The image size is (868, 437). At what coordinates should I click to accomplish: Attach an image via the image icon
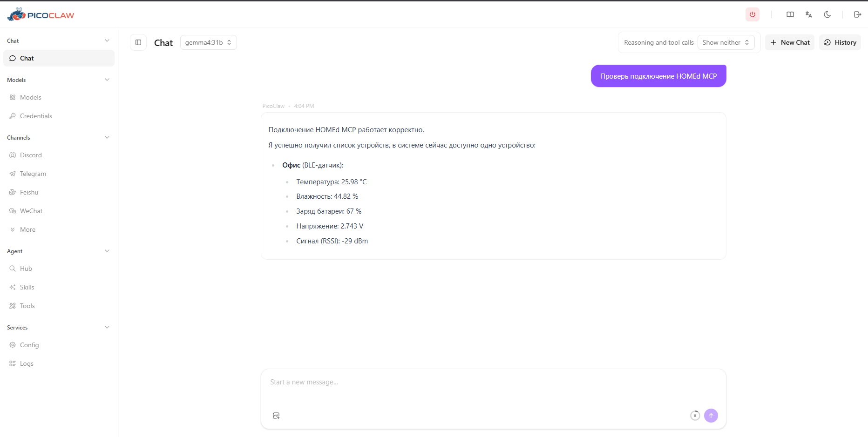pyautogui.click(x=276, y=416)
